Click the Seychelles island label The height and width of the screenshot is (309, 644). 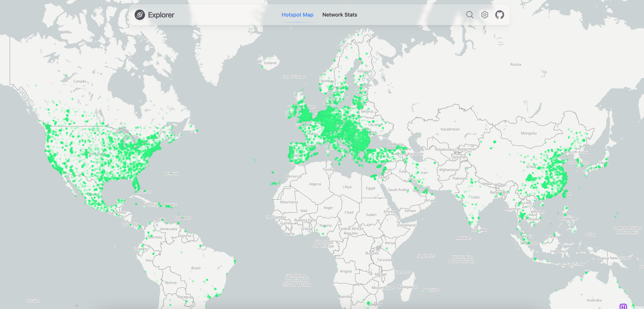click(x=426, y=256)
